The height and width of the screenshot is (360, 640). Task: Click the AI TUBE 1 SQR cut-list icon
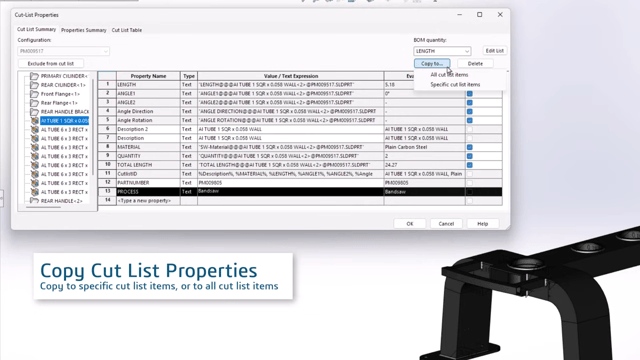coord(35,121)
